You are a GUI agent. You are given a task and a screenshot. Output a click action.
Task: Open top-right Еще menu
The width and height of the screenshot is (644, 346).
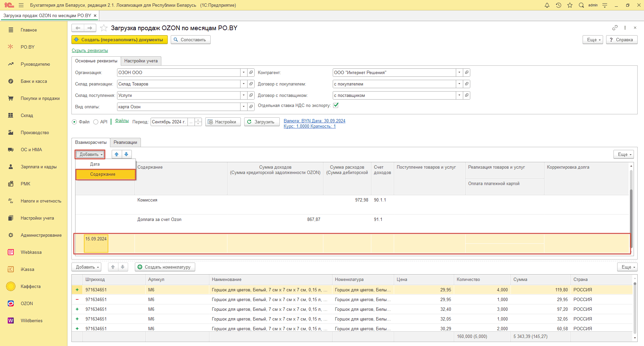coord(593,40)
